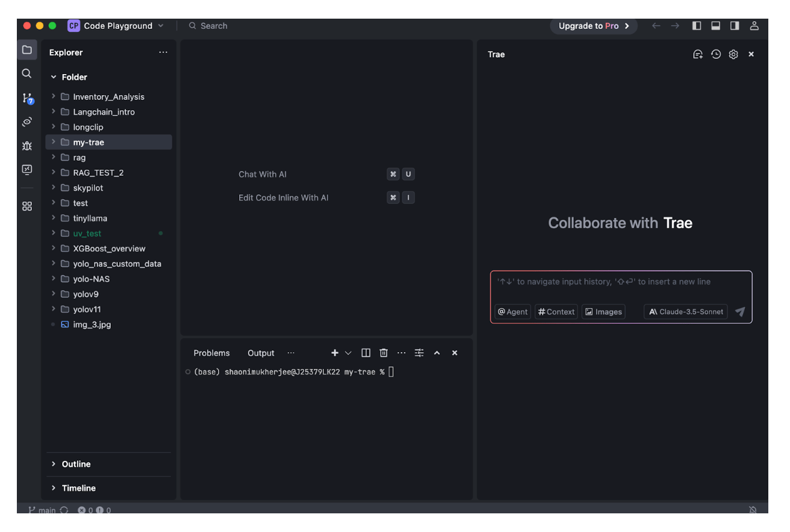Select the tinyllama folder
The image size is (790, 532).
(x=108, y=218)
